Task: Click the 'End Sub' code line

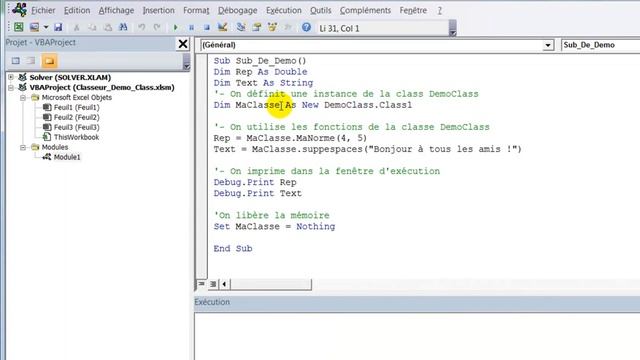Action: [233, 249]
